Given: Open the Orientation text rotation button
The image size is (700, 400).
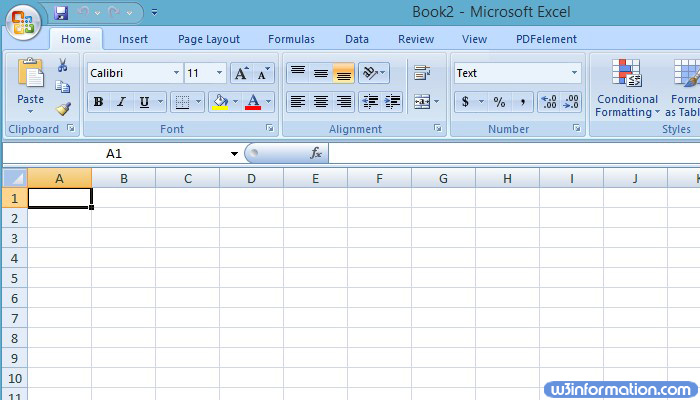Looking at the screenshot, I should pyautogui.click(x=374, y=73).
